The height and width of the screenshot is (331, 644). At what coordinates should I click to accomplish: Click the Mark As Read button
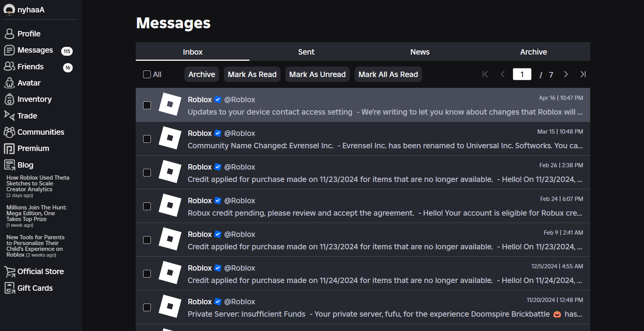click(x=252, y=74)
